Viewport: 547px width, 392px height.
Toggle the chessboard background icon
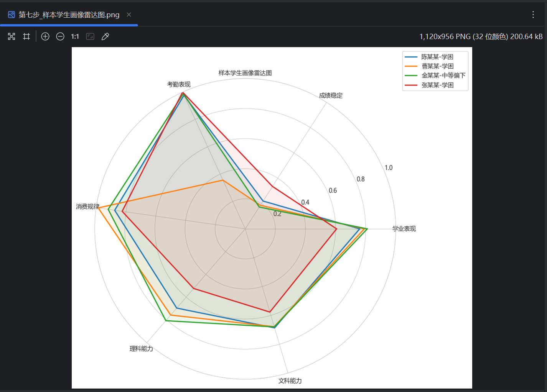(12, 36)
